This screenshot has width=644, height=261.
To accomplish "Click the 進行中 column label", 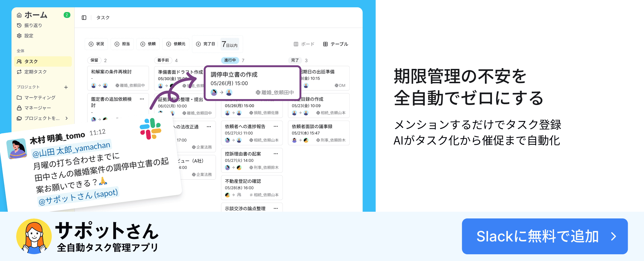I will [230, 60].
